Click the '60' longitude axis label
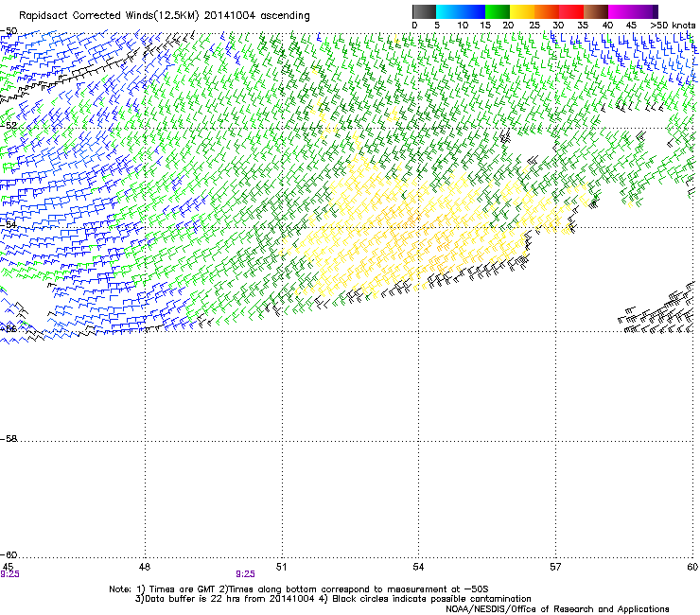 (x=692, y=567)
